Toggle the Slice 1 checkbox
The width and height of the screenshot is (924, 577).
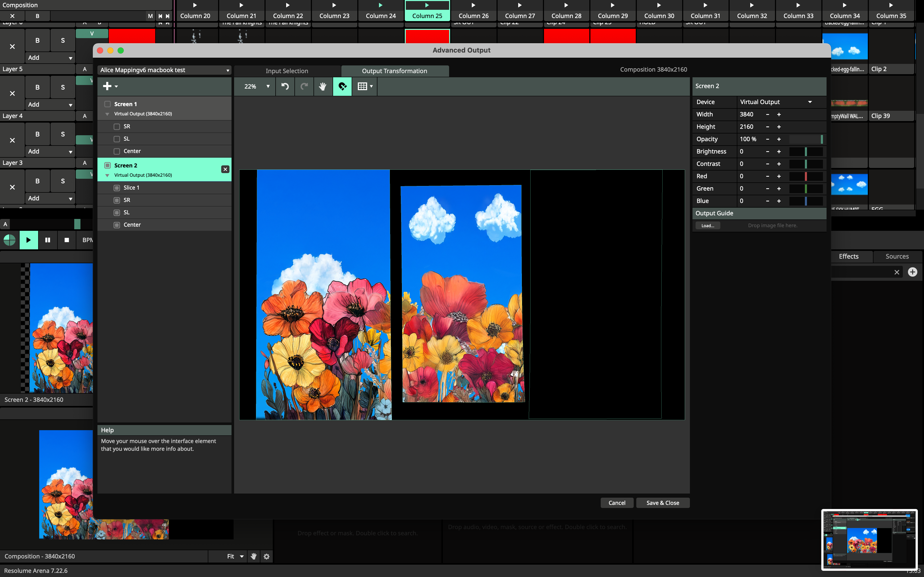pos(117,188)
